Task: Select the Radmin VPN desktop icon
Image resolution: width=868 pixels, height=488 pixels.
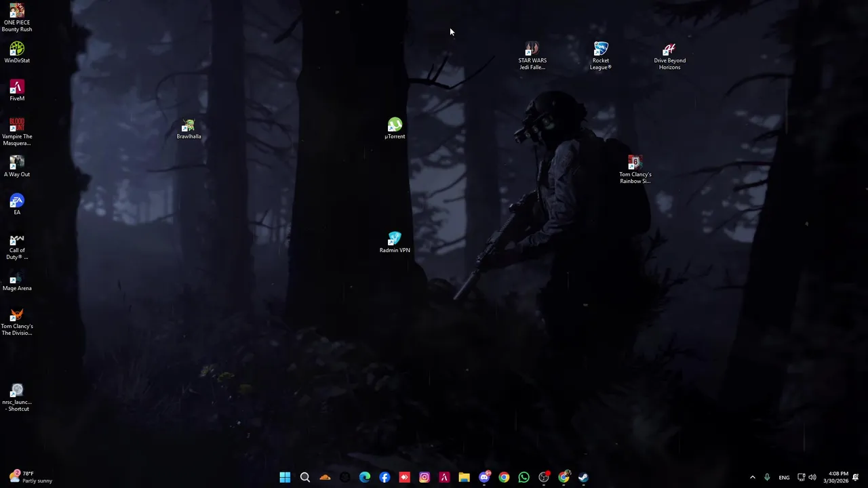Action: [x=395, y=242]
